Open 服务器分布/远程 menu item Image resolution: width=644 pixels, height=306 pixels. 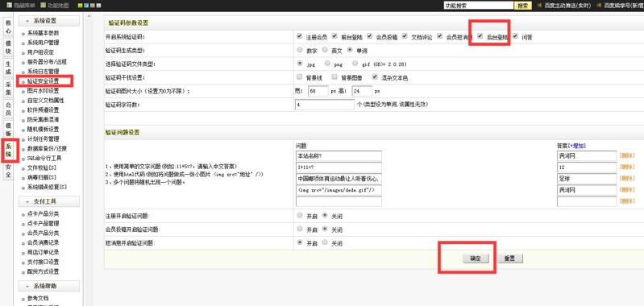click(x=47, y=62)
